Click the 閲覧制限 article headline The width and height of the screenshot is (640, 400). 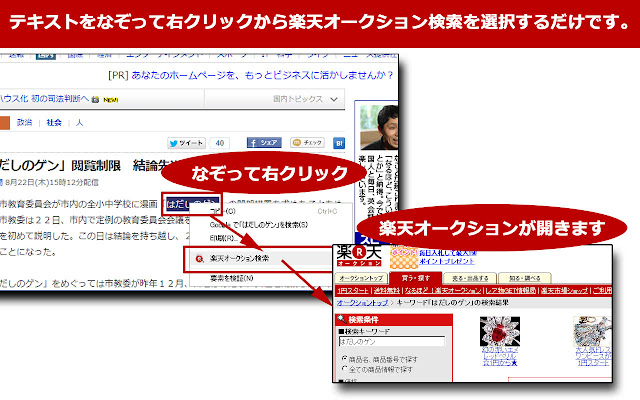[96, 166]
